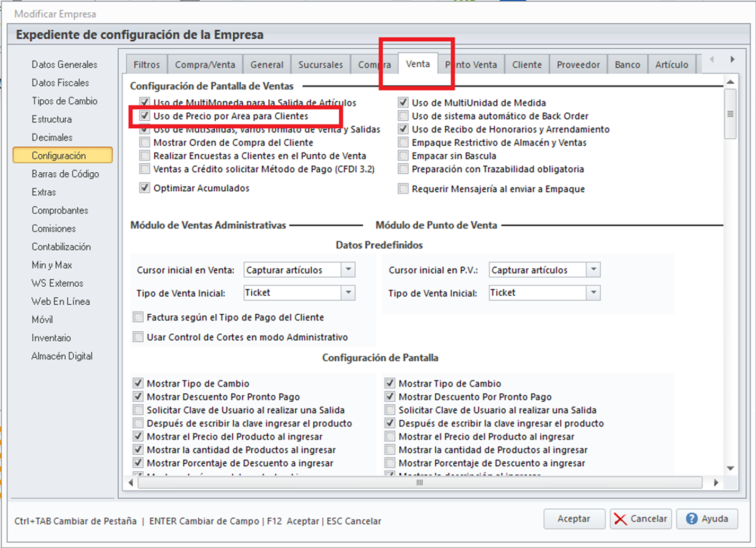The image size is (756, 548).
Task: Open Decimales section
Action: (52, 137)
